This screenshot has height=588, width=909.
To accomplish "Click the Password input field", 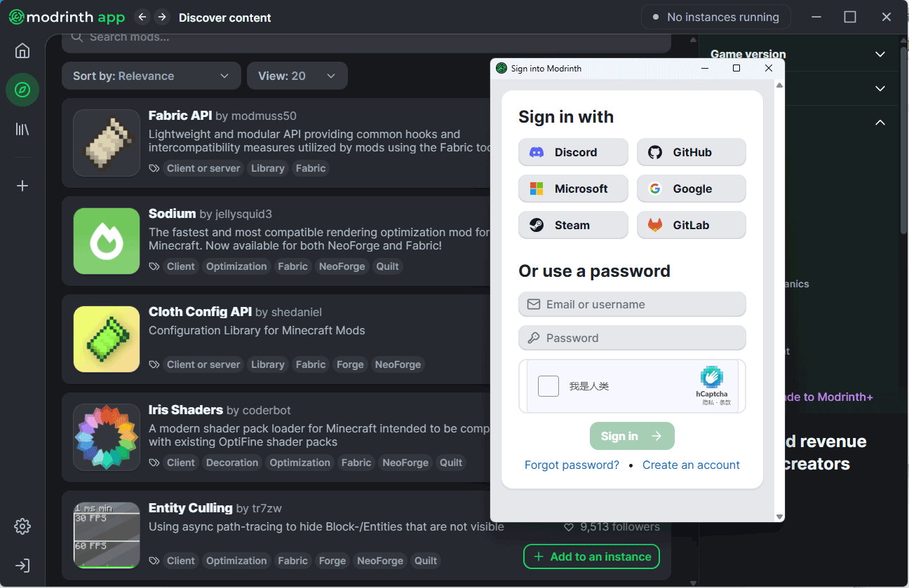I will click(632, 338).
